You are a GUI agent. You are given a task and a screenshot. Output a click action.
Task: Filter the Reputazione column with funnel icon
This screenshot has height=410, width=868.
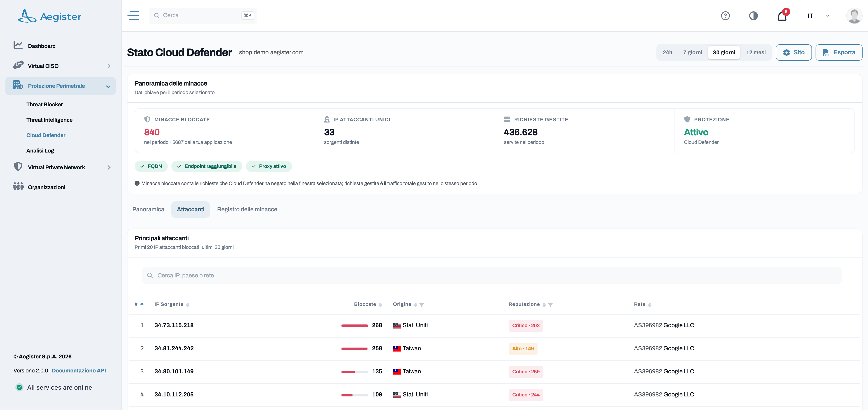(x=550, y=305)
